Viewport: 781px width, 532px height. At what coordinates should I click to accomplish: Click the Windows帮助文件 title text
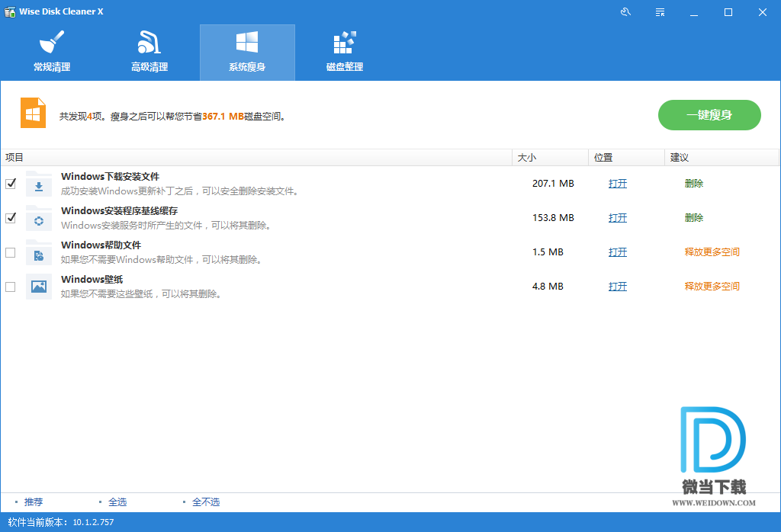pyautogui.click(x=101, y=245)
